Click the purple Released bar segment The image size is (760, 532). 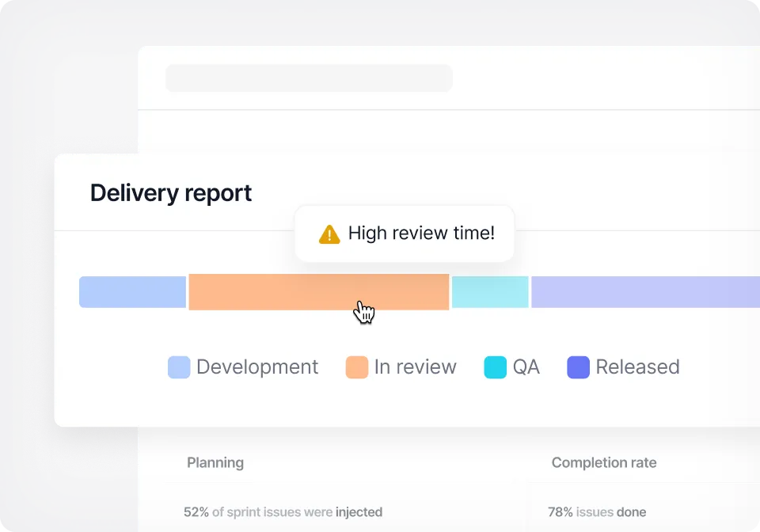641,291
